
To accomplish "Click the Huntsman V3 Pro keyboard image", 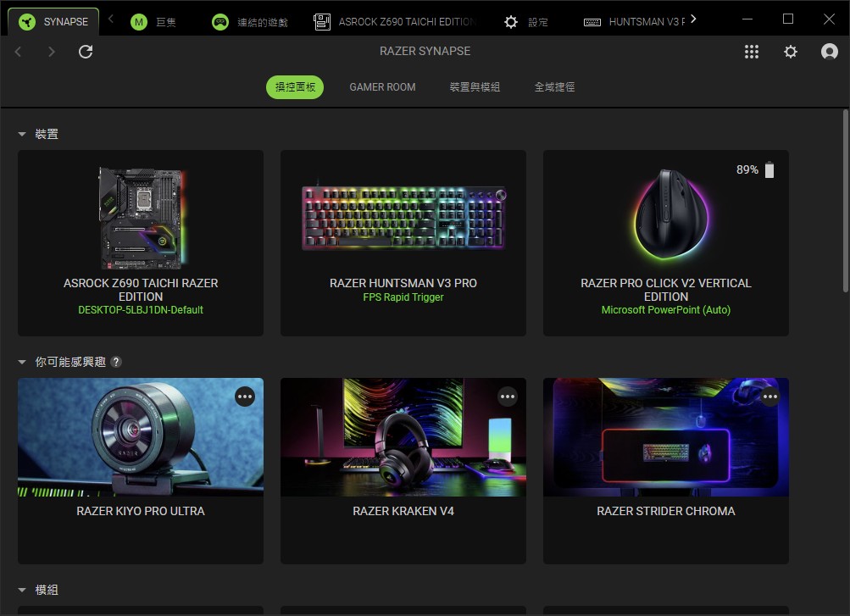I will tap(404, 218).
